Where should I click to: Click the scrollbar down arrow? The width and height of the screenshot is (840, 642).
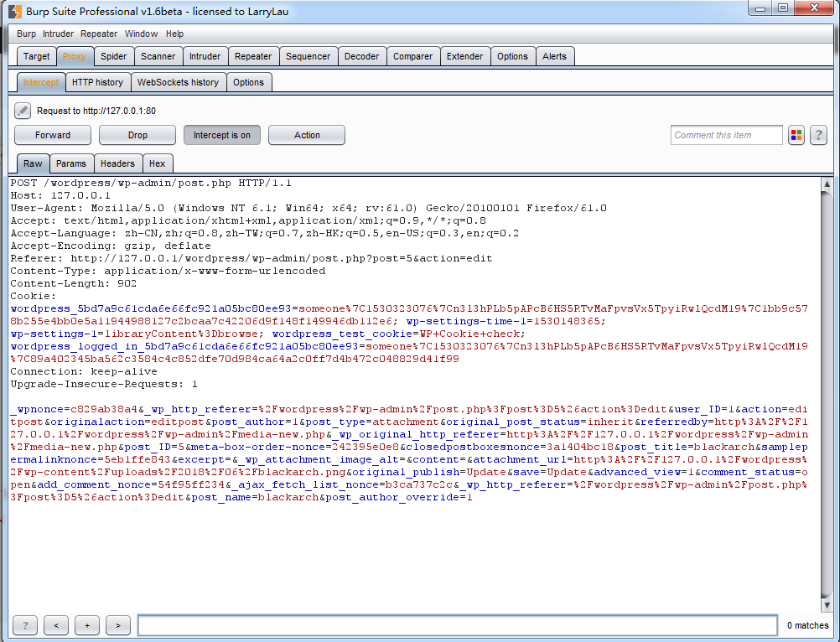pyautogui.click(x=827, y=605)
